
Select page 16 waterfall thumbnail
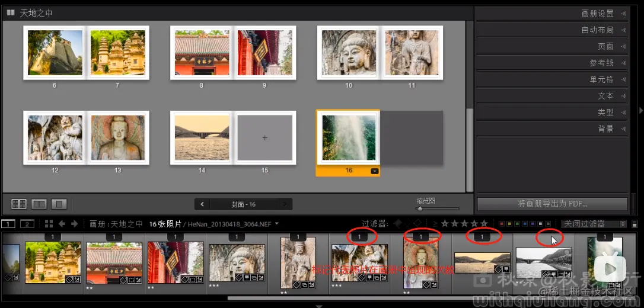click(349, 138)
